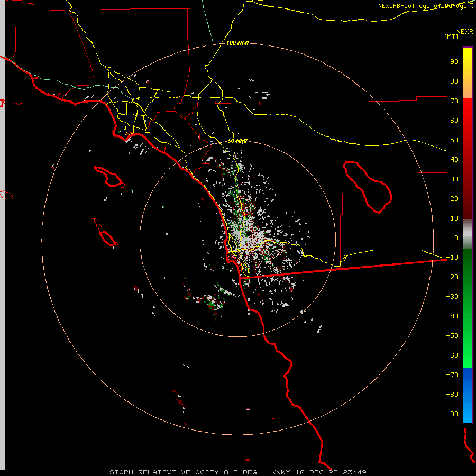Click the "20" value on the velocity scale
This screenshot has height=476, width=476.
(454, 198)
